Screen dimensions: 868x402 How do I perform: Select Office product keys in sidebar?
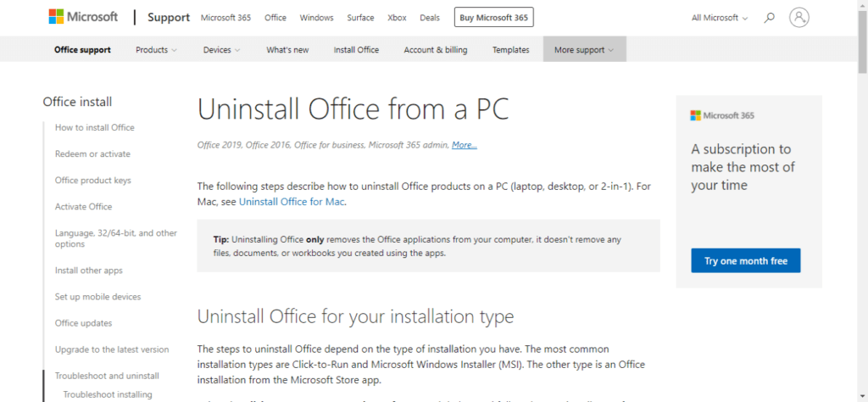pyautogui.click(x=92, y=180)
